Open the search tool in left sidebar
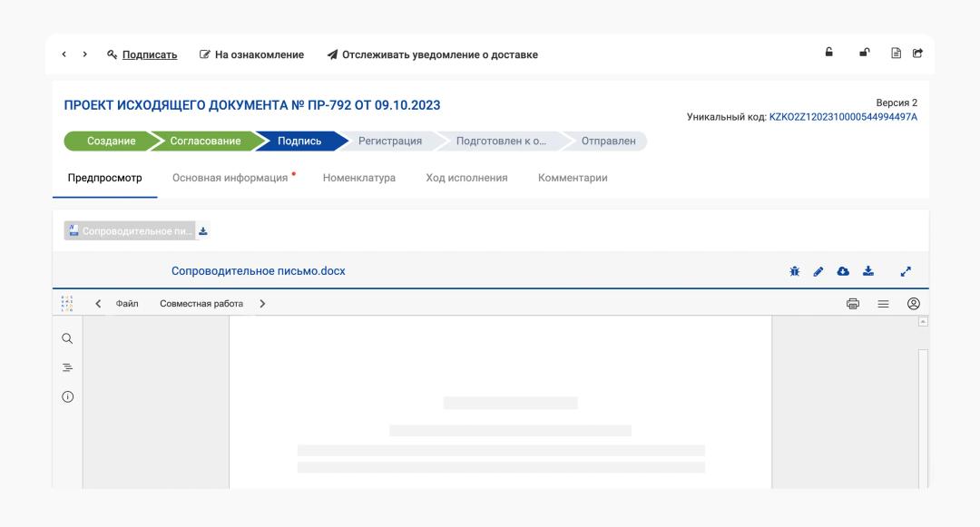 (67, 338)
